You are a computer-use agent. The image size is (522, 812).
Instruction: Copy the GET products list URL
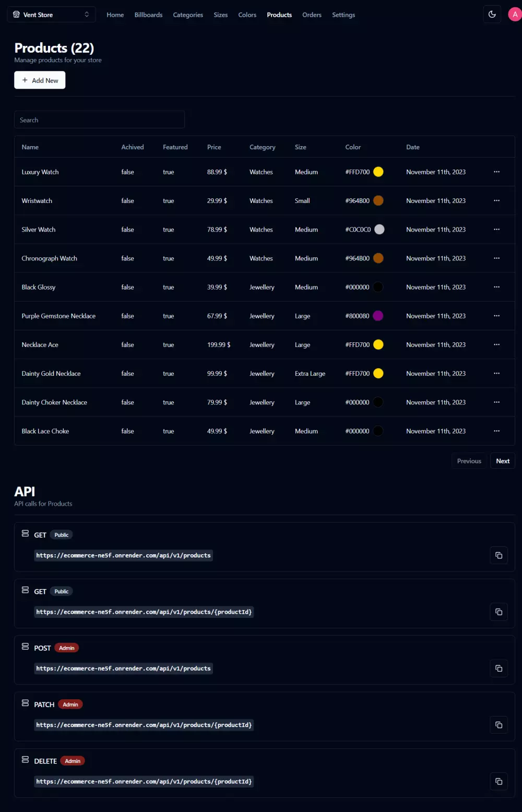pyautogui.click(x=499, y=555)
